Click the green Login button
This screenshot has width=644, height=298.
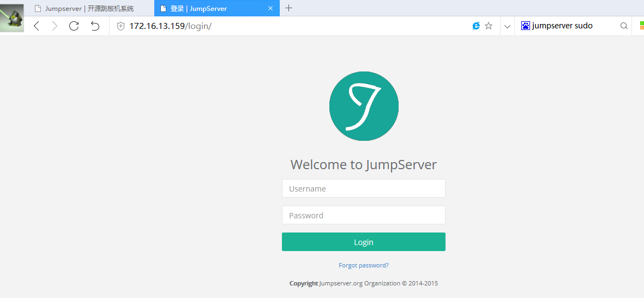tap(364, 242)
